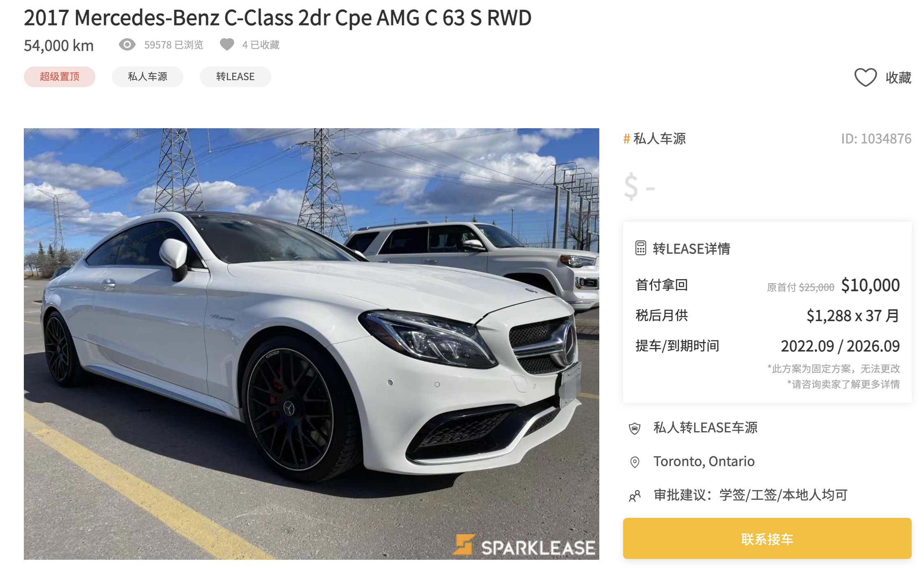
Task: Click the listing ID 1034876
Action: point(876,139)
